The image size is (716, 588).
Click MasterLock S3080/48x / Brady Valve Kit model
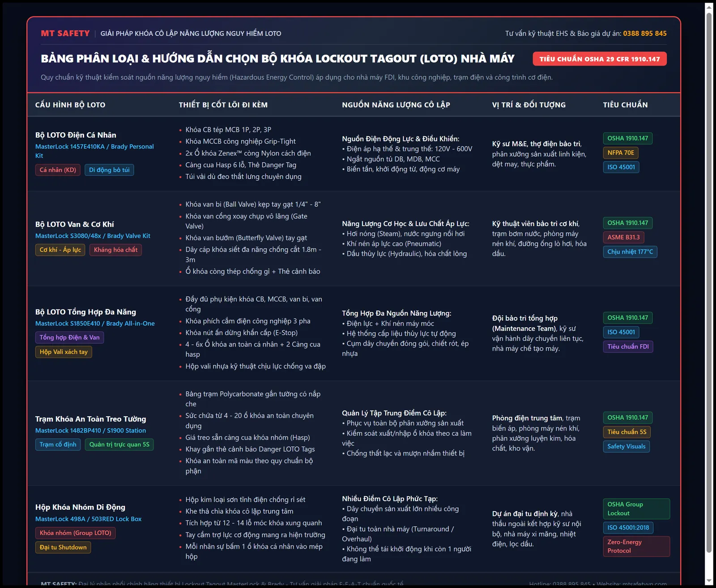click(x=93, y=236)
